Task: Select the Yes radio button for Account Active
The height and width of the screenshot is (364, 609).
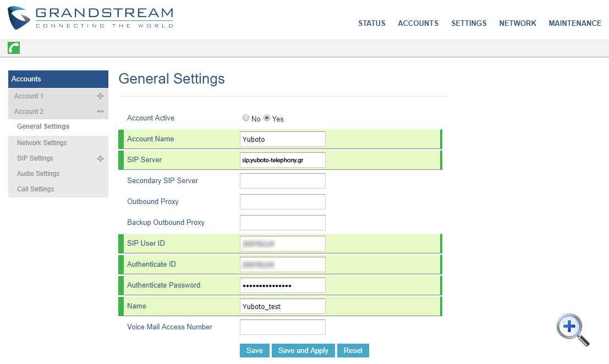Action: pyautogui.click(x=266, y=117)
